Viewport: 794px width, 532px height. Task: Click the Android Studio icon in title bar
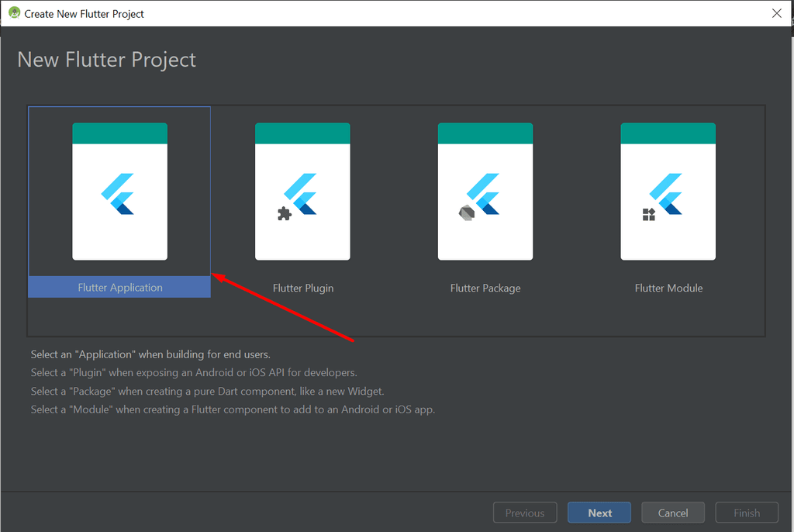[14, 13]
